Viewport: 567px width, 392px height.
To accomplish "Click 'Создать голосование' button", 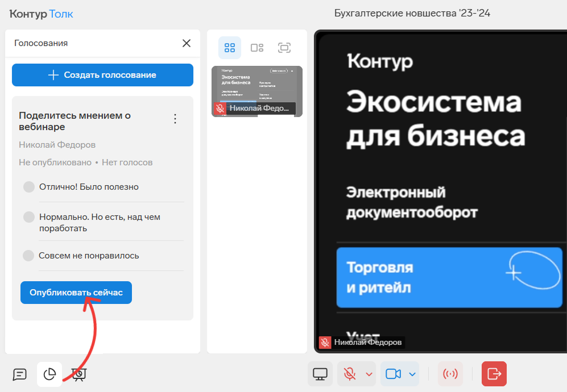I will click(102, 75).
